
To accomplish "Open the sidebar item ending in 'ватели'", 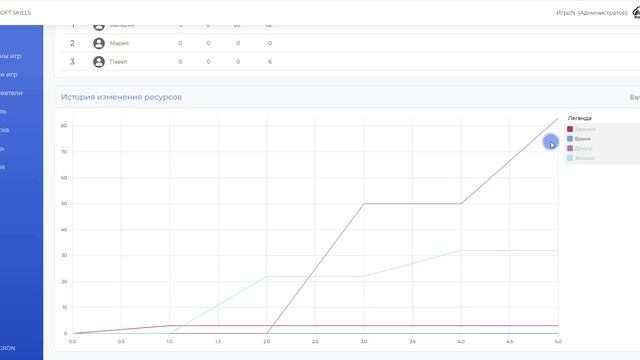I will click(x=11, y=93).
